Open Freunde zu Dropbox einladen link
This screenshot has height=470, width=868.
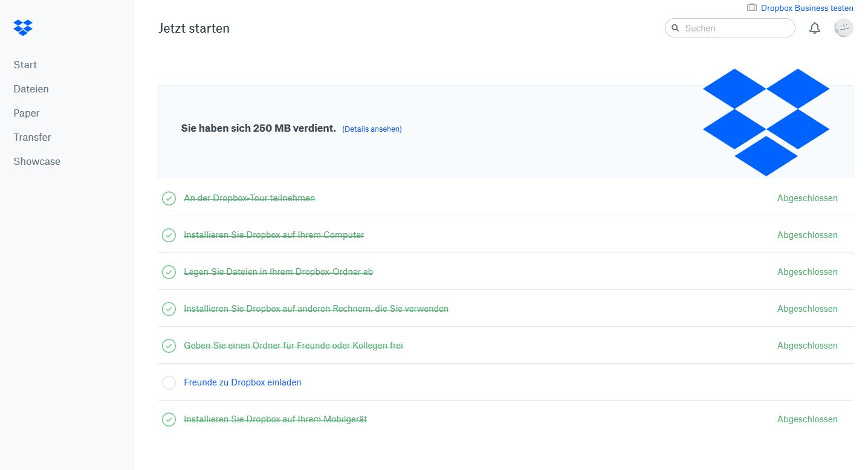pos(242,382)
